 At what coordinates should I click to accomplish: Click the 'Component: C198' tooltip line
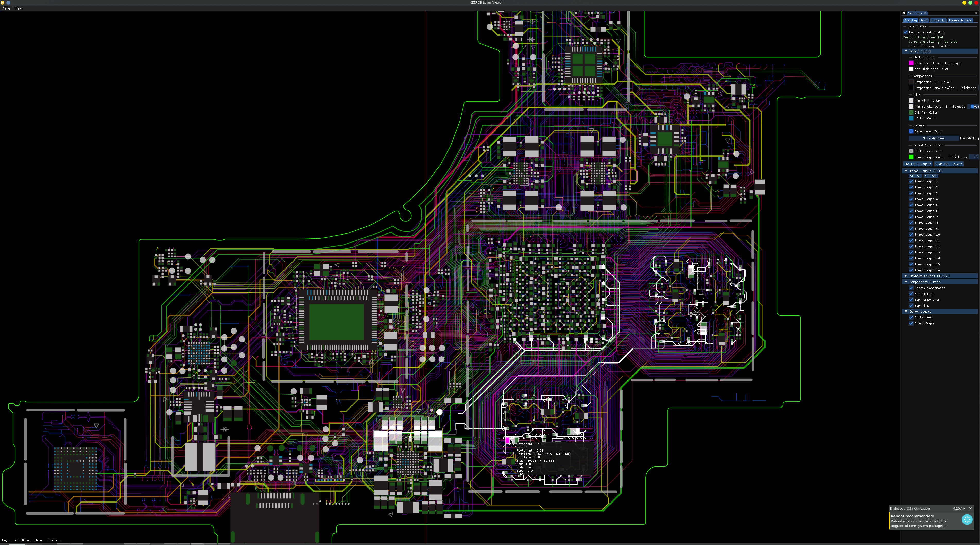click(530, 444)
